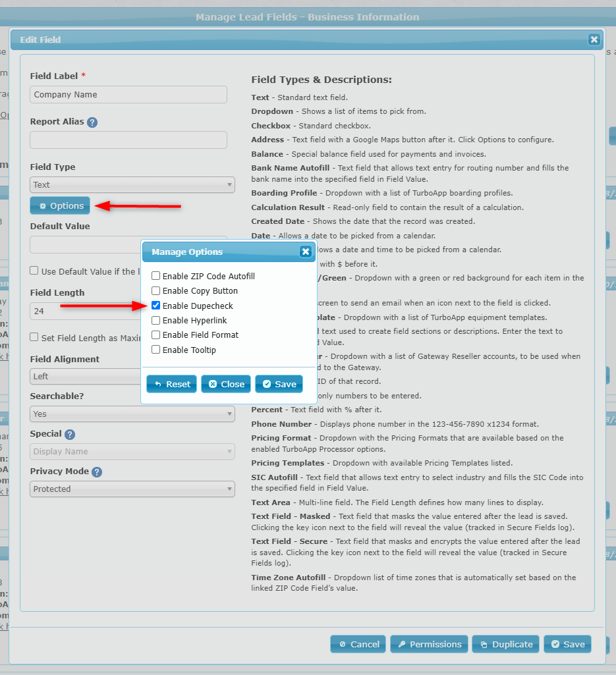Click the Options button under Field Type
The image size is (616, 675).
(60, 205)
